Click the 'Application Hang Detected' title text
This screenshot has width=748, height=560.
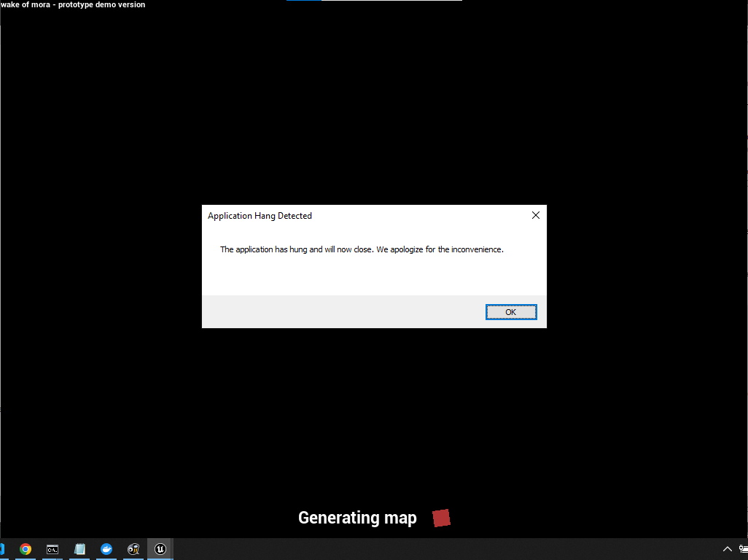click(260, 216)
